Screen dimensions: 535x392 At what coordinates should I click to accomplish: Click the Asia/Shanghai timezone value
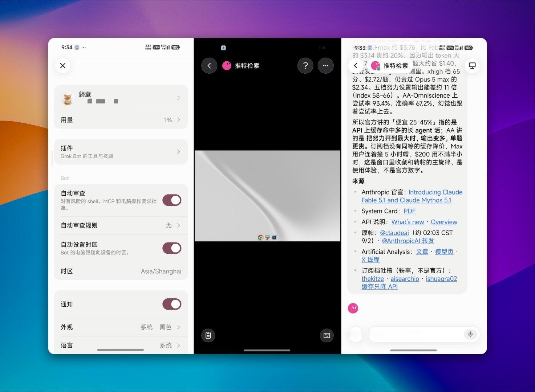[x=161, y=271]
